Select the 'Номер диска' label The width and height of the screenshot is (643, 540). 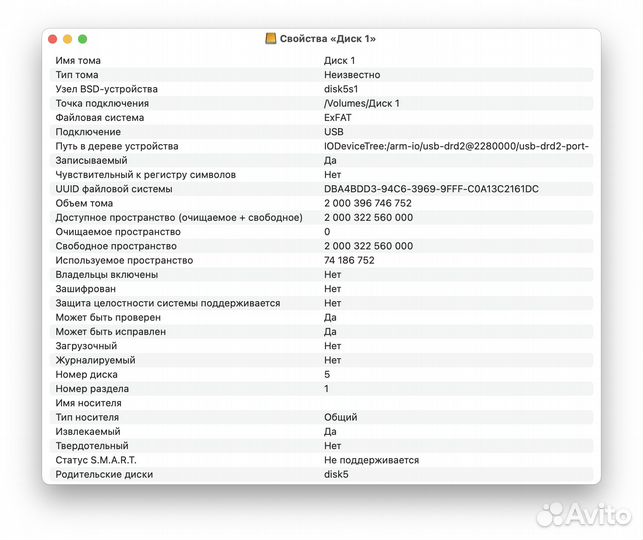87,375
